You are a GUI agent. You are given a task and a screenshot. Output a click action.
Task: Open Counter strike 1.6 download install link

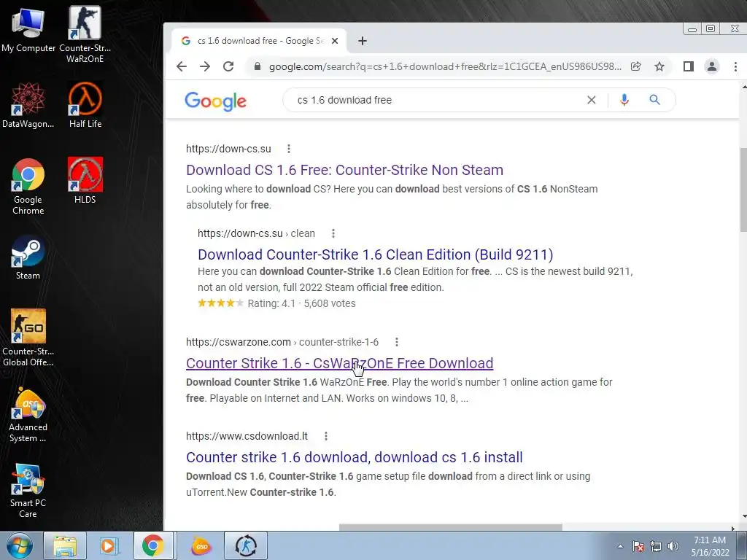point(354,458)
